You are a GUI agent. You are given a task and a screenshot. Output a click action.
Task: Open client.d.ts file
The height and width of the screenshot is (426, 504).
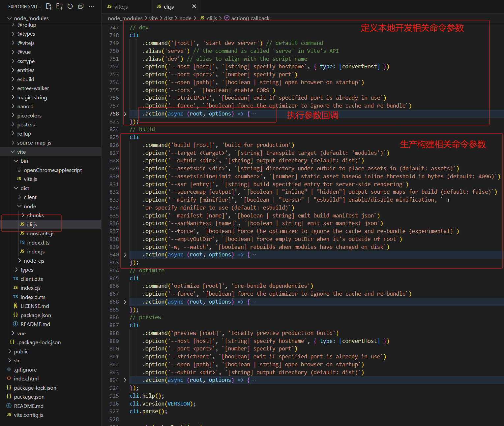coord(50,279)
